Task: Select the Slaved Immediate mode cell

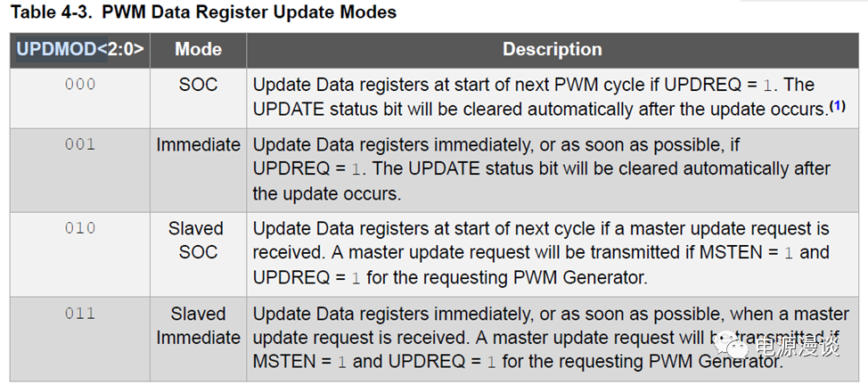Action: (198, 325)
